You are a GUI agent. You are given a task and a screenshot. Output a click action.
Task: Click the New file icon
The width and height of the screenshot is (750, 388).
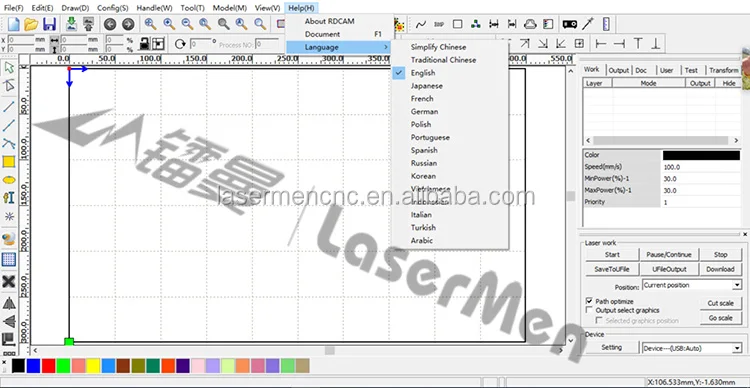point(13,24)
